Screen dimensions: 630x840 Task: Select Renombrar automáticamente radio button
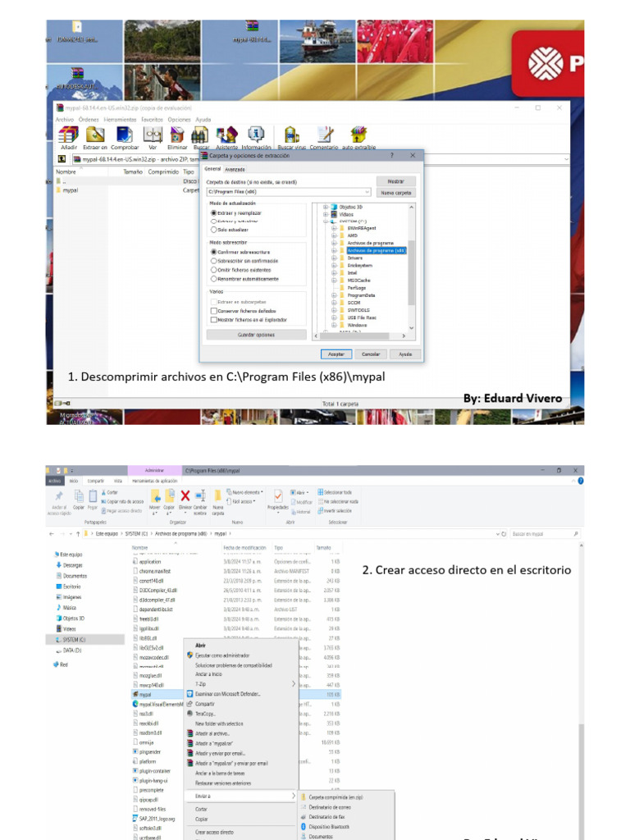coord(214,279)
